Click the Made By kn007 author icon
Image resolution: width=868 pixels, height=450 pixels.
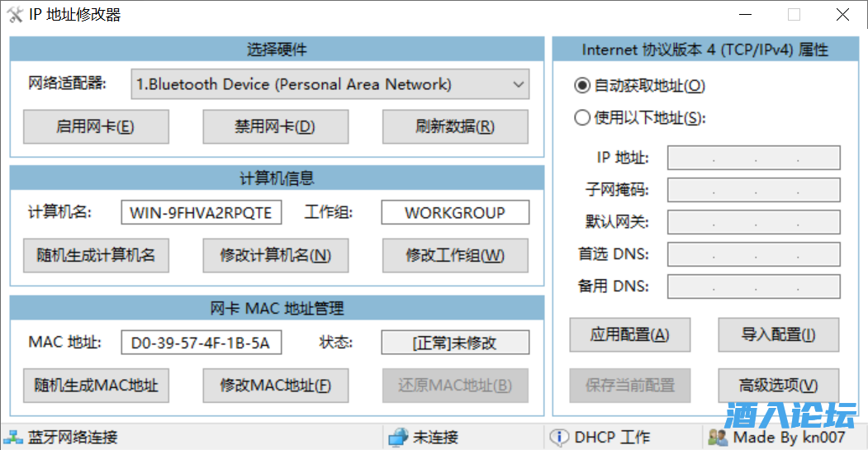point(718,438)
